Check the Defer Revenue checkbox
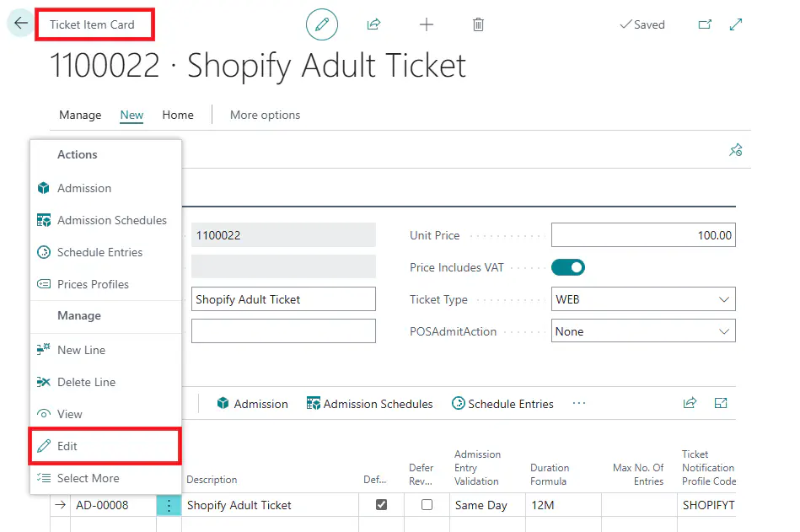Screen dimensions: 800x532 click(427, 505)
